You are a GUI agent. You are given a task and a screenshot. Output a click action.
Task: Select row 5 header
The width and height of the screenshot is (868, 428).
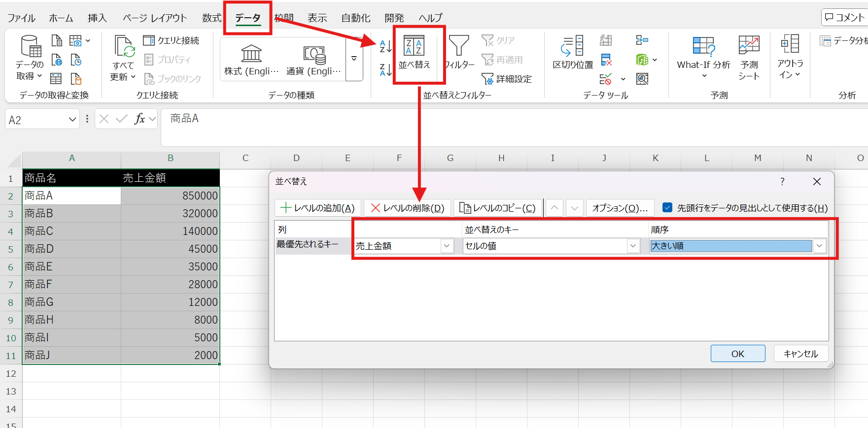pyautogui.click(x=10, y=249)
